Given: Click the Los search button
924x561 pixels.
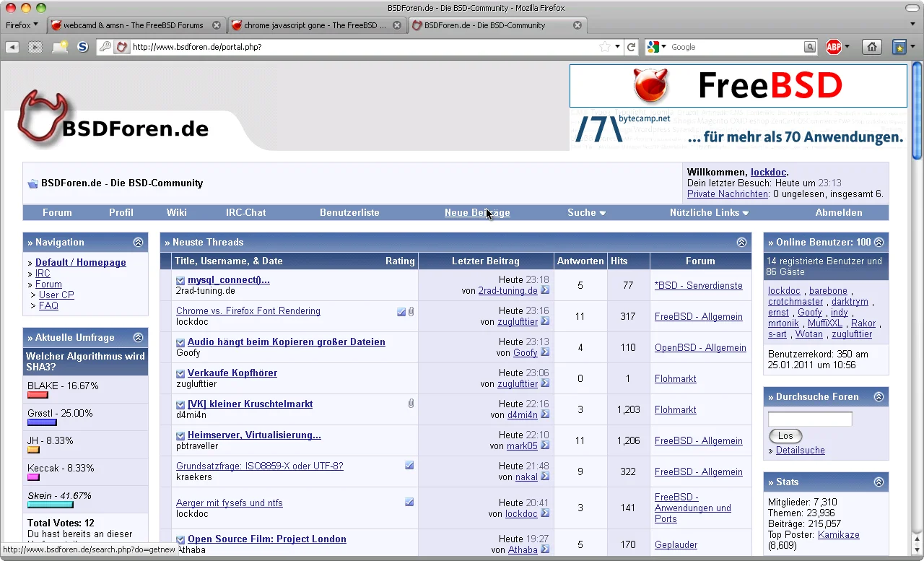Looking at the screenshot, I should [x=785, y=436].
